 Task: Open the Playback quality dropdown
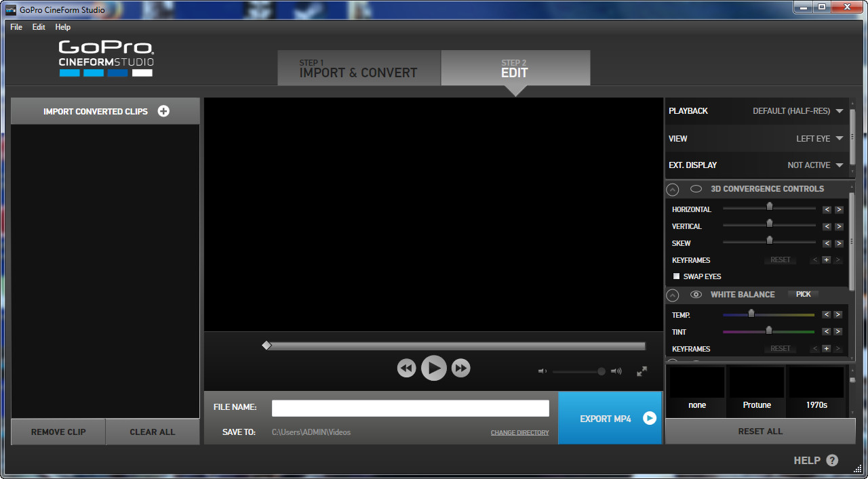point(798,111)
